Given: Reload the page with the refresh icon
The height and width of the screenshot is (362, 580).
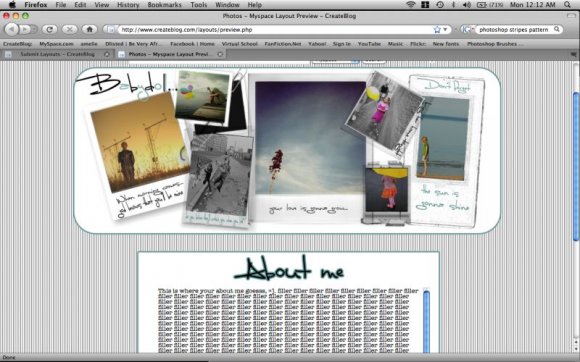Looking at the screenshot, I should (49, 29).
